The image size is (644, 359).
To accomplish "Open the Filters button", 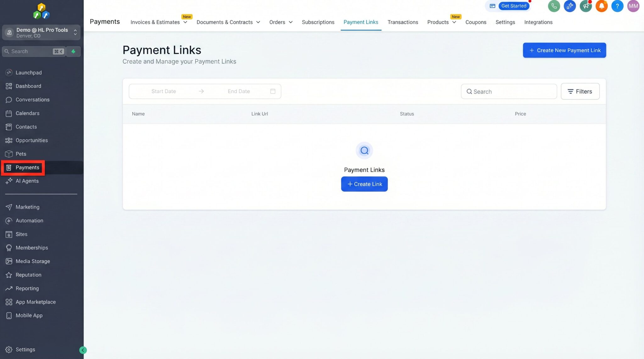I will tap(580, 91).
